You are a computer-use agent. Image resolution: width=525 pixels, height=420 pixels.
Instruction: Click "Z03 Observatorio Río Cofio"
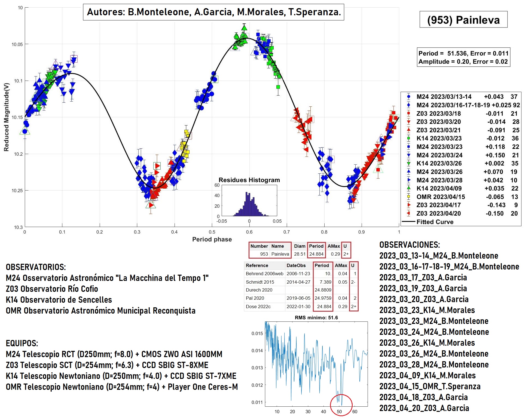(x=52, y=289)
